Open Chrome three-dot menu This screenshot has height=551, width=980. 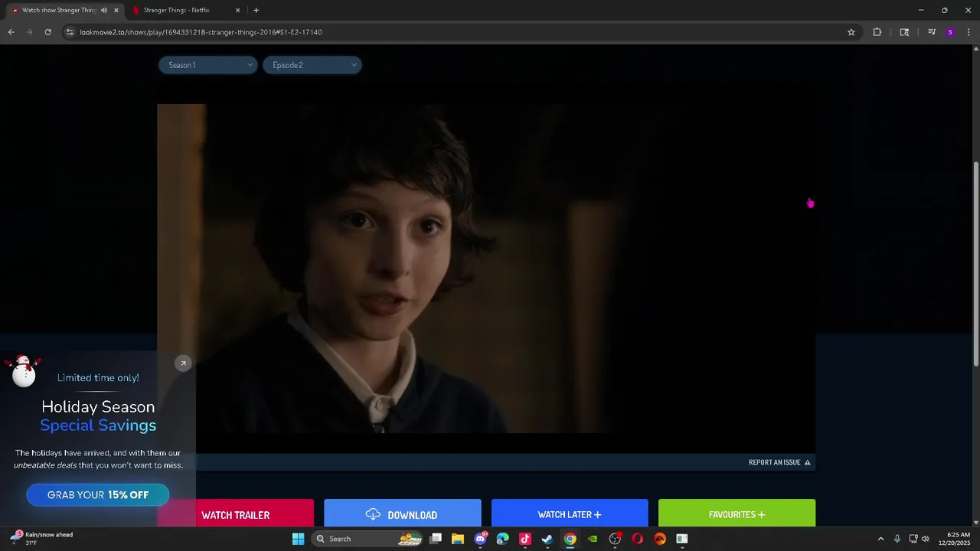point(969,32)
